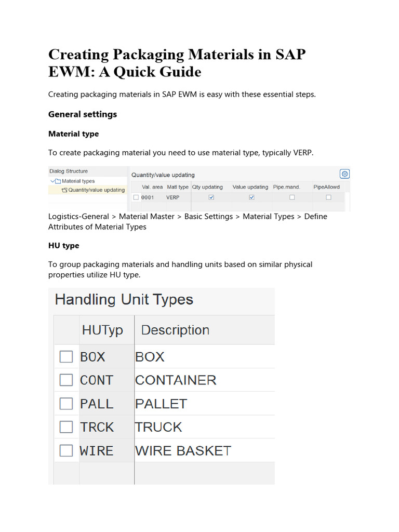Toggle the Qty updating checkbox

(x=211, y=197)
